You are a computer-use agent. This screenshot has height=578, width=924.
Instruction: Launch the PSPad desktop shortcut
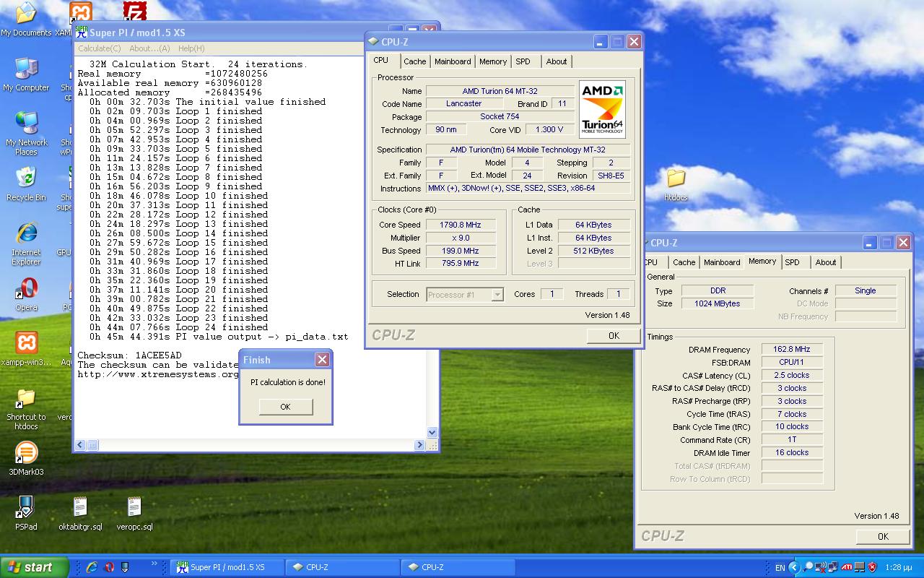coord(26,514)
